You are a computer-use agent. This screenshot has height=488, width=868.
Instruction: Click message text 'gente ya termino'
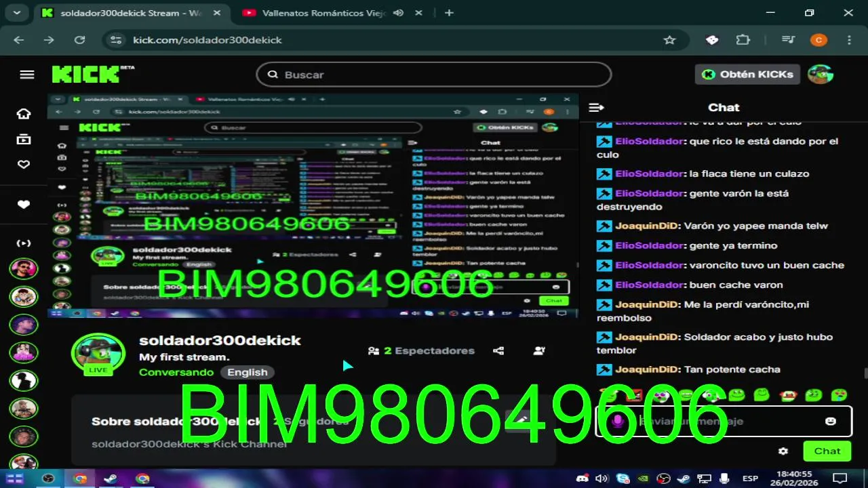pos(733,245)
